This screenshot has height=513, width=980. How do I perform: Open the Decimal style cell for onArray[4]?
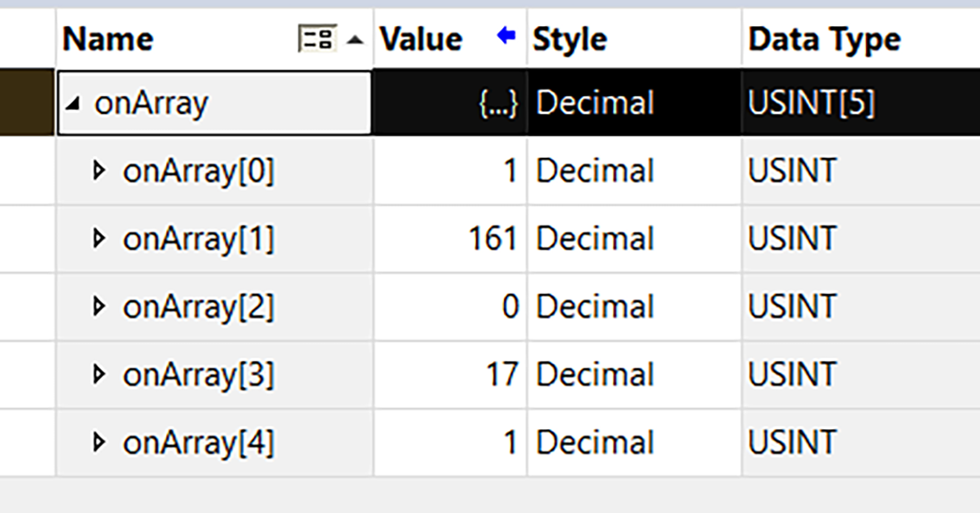click(x=595, y=442)
